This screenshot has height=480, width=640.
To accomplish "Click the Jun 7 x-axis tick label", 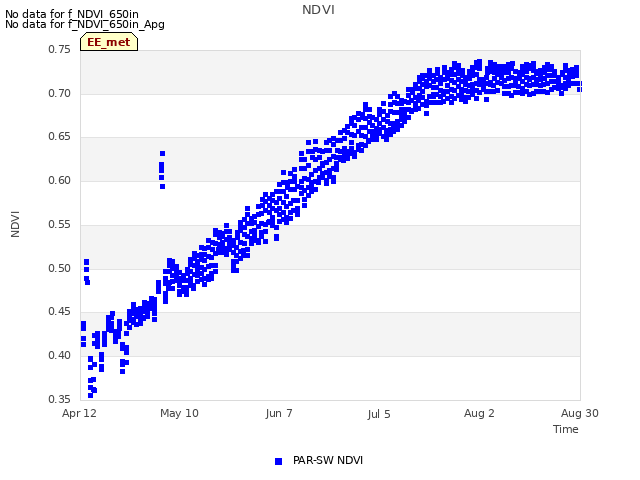I will pos(279,413).
